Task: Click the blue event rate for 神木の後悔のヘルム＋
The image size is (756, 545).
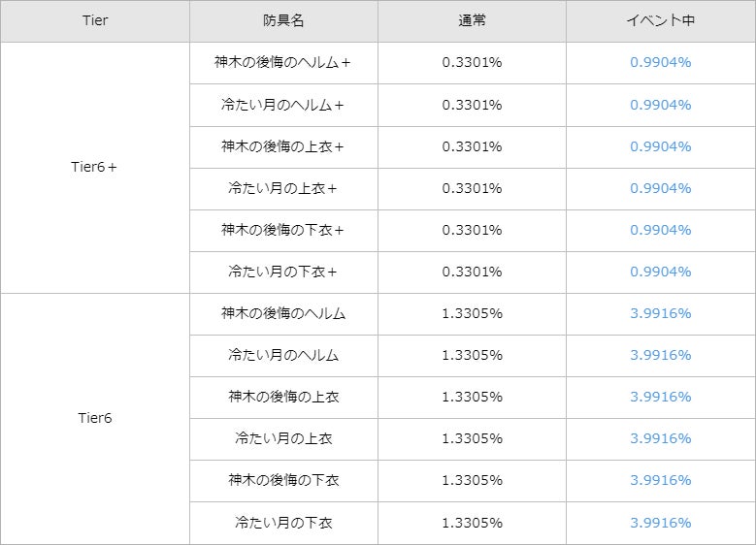Action: 660,63
